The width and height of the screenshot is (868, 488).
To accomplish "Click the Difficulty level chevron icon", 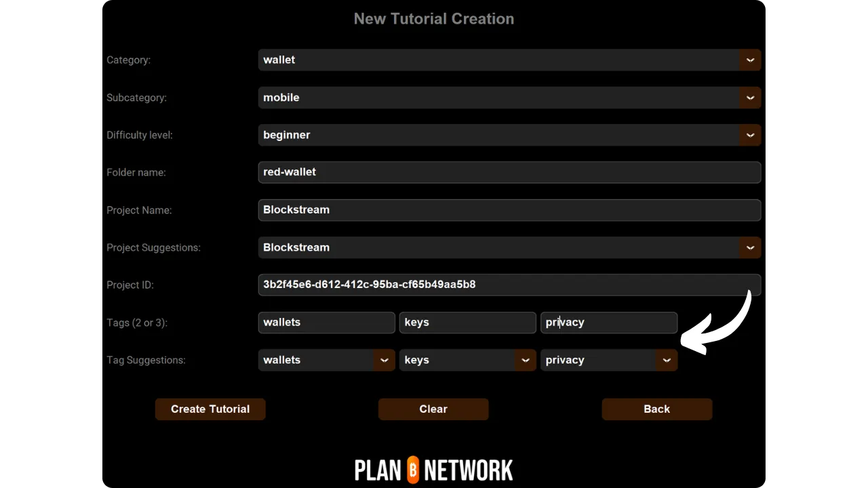I will click(750, 135).
